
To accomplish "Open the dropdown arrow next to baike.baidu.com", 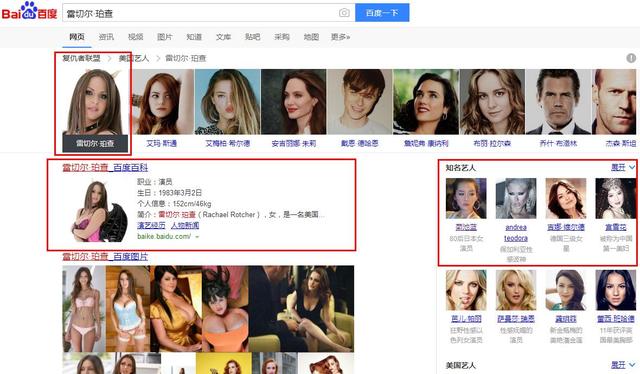I will point(197,237).
